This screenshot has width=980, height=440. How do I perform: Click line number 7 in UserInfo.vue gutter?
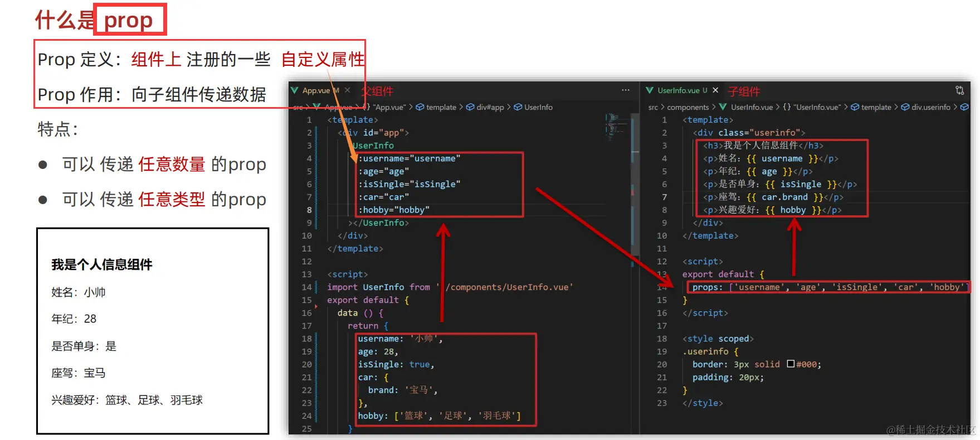664,197
